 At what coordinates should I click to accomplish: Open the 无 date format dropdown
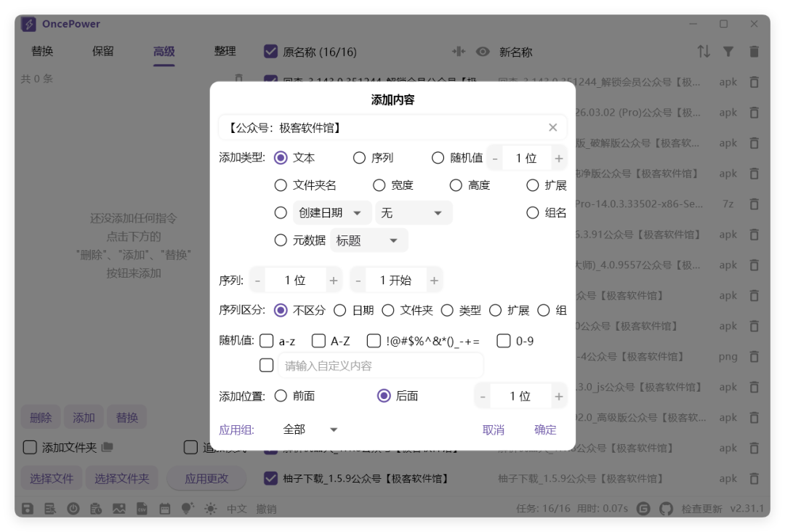click(x=414, y=213)
